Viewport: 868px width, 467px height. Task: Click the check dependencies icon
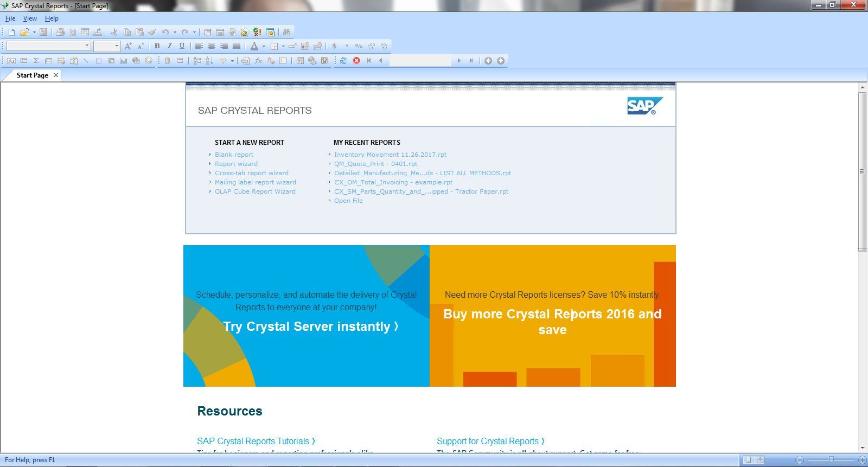pos(258,32)
